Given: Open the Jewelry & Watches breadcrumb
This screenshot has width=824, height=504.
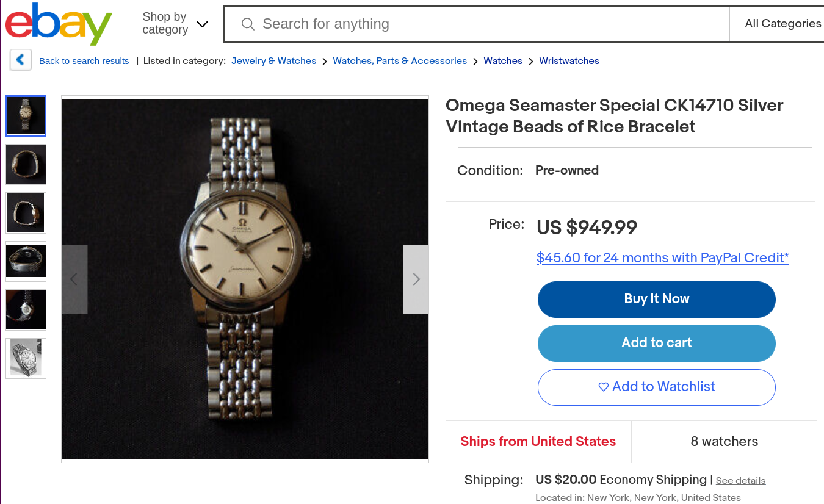Looking at the screenshot, I should click(273, 61).
